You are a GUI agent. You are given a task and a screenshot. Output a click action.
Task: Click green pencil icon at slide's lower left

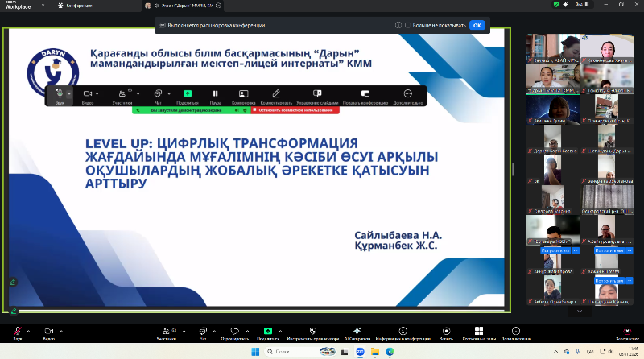pos(13,283)
